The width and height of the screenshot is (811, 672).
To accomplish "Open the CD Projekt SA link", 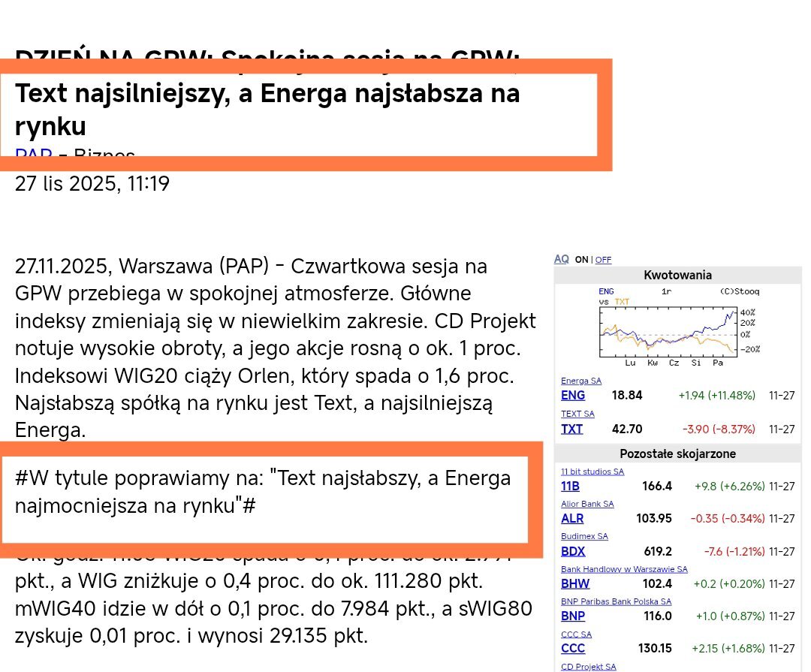I will click(588, 667).
